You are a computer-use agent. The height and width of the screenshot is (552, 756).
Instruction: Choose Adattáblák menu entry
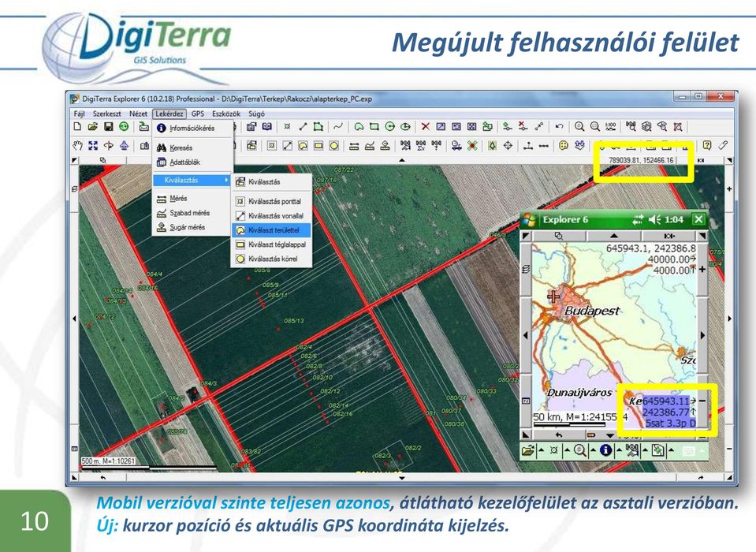coord(192,162)
